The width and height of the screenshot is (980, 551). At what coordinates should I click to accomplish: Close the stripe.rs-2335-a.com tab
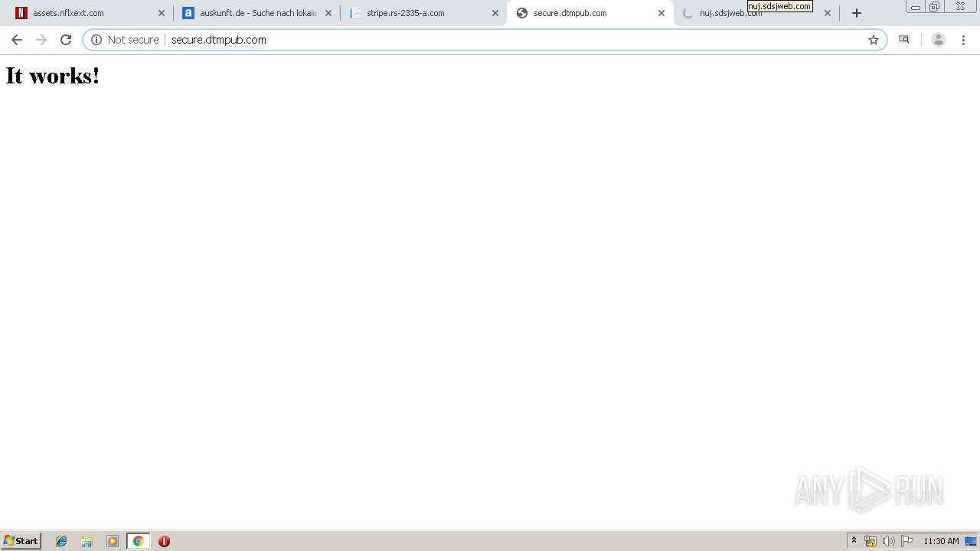pyautogui.click(x=495, y=13)
